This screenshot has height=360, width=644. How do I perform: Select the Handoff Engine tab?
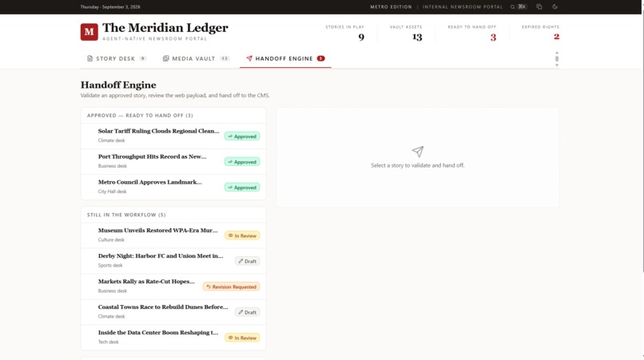click(x=285, y=59)
